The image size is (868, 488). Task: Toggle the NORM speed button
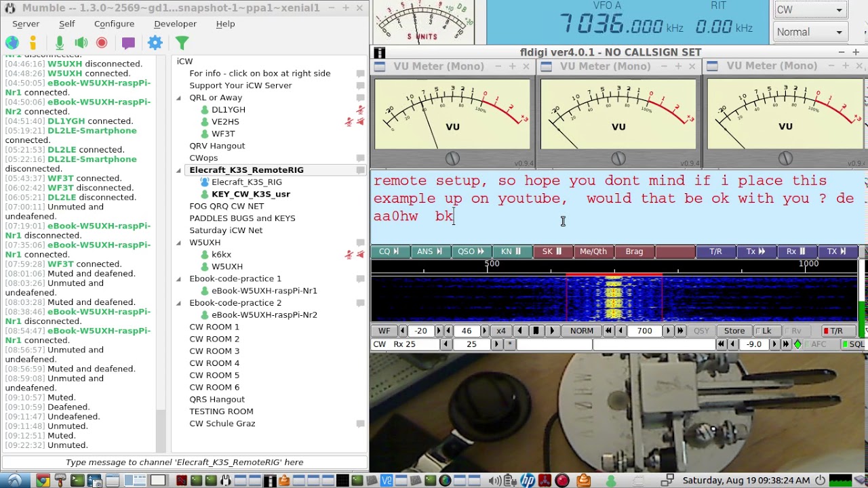pos(582,331)
